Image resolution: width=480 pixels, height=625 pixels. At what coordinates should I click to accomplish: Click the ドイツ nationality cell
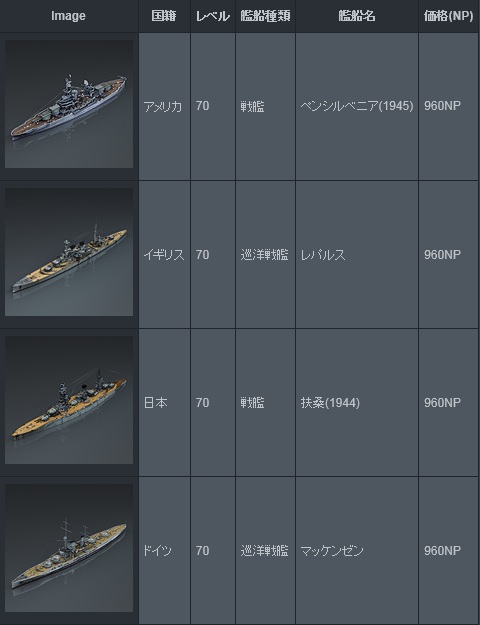click(157, 551)
